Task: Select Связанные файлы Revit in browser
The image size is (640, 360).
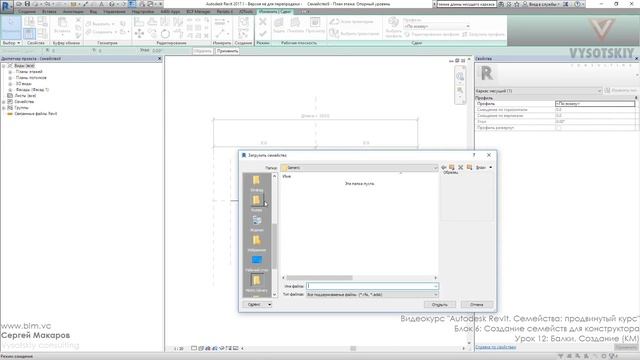Action: (x=36, y=114)
